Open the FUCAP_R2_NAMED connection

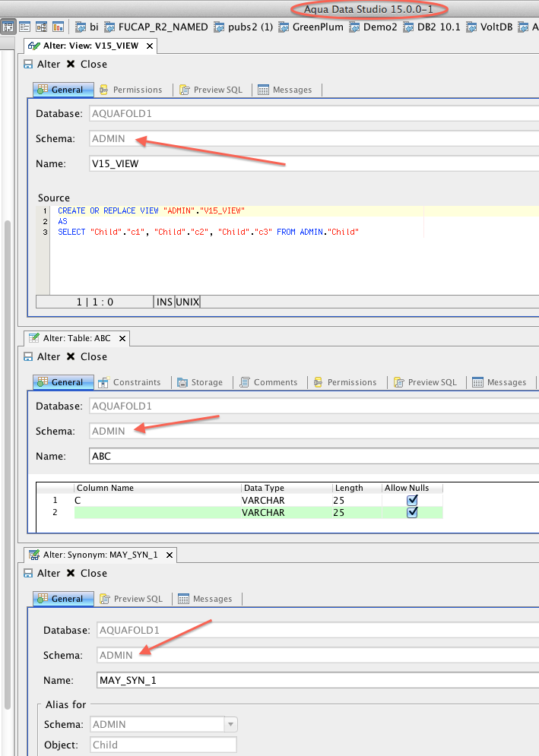click(x=156, y=27)
